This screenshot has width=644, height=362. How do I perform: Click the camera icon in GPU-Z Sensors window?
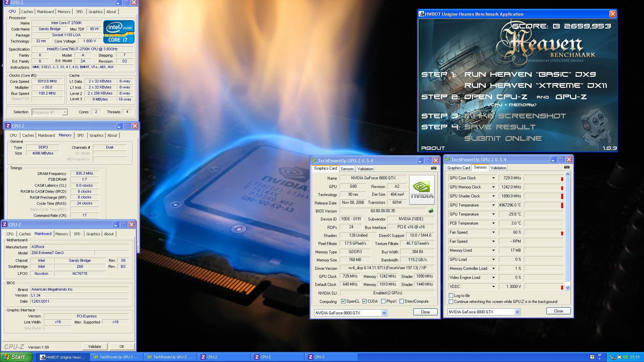coord(567,167)
